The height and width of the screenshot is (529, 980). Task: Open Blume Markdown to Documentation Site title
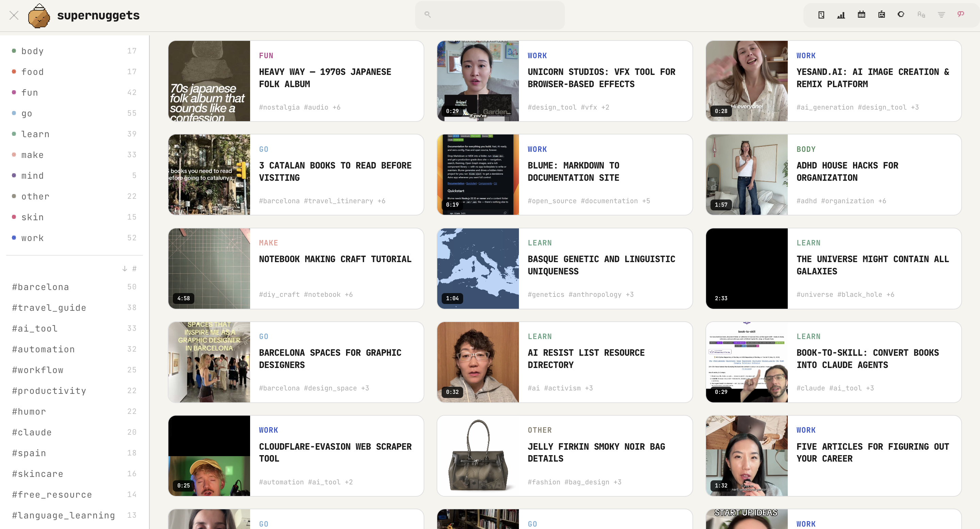pyautogui.click(x=573, y=171)
